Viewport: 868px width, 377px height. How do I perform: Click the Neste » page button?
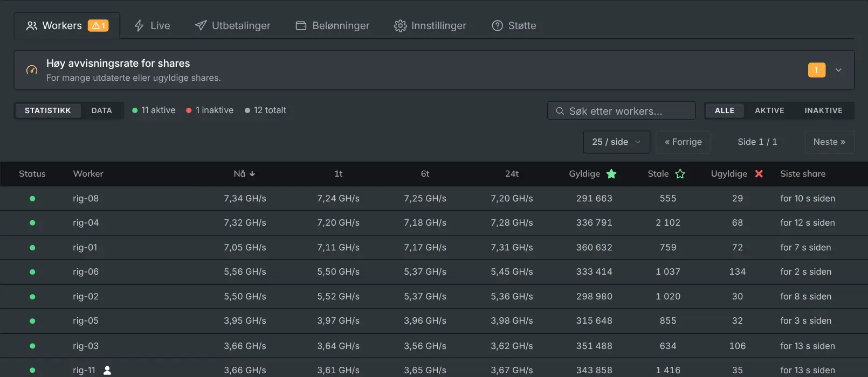click(829, 142)
